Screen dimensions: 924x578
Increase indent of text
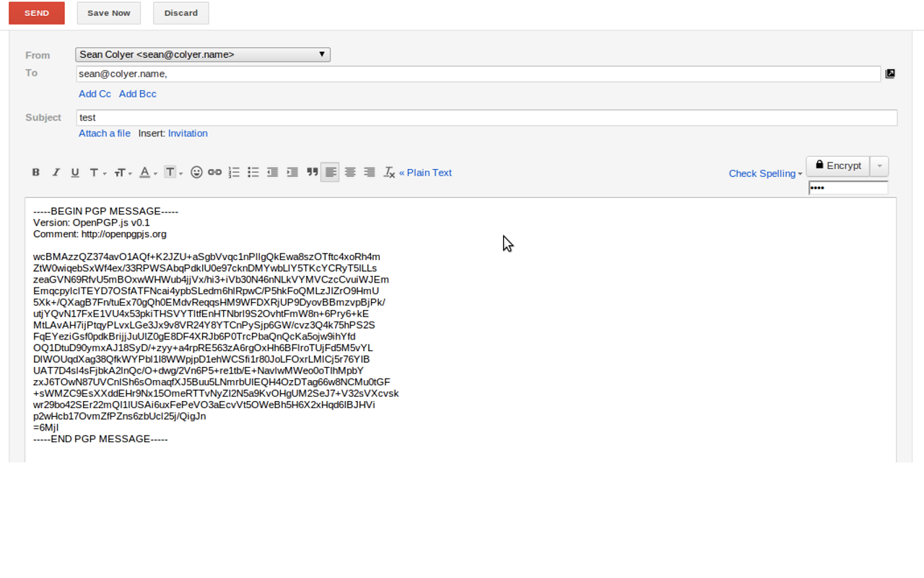tap(292, 172)
